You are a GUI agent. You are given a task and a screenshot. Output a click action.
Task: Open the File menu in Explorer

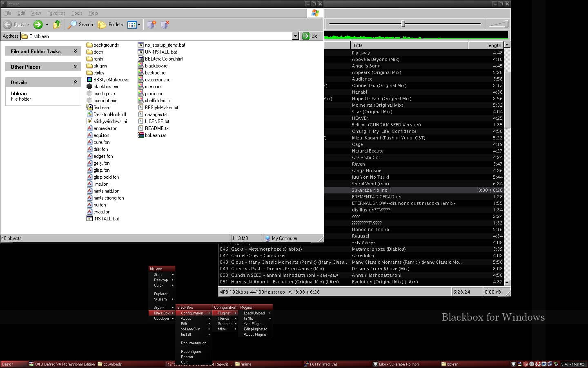click(x=8, y=13)
